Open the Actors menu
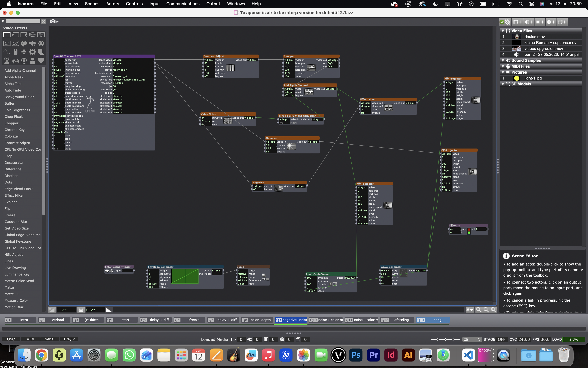 113,4
